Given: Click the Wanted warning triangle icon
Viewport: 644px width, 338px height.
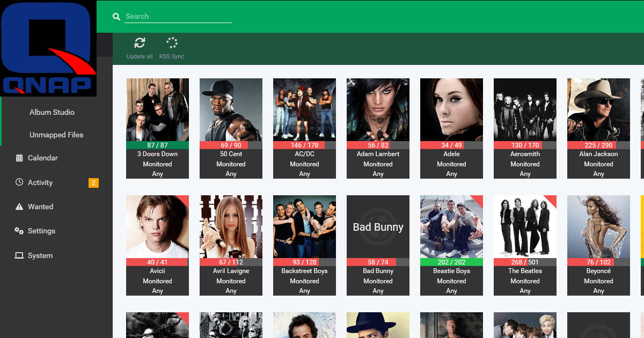Looking at the screenshot, I should pyautogui.click(x=19, y=207).
